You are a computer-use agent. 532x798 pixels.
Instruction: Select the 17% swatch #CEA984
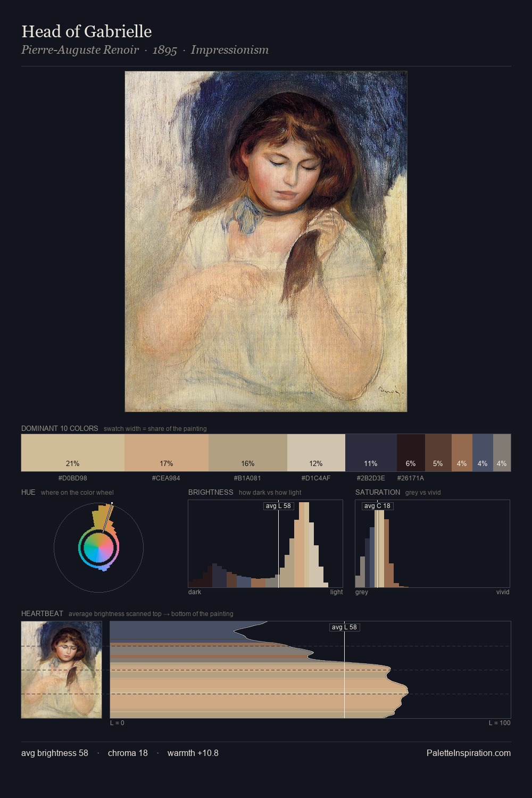click(167, 453)
